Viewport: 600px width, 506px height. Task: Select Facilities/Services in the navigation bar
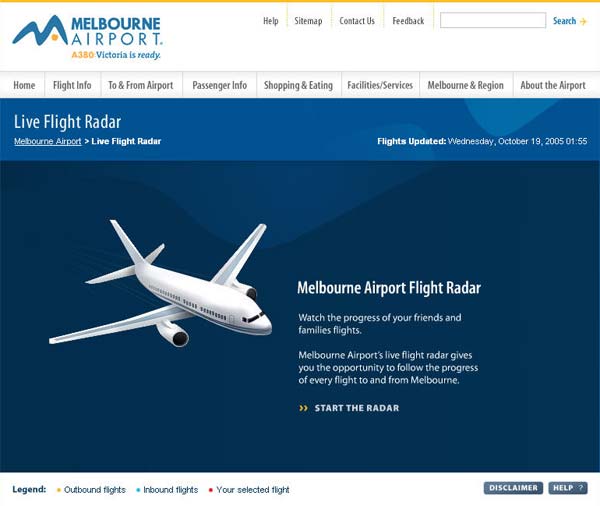pyautogui.click(x=380, y=85)
